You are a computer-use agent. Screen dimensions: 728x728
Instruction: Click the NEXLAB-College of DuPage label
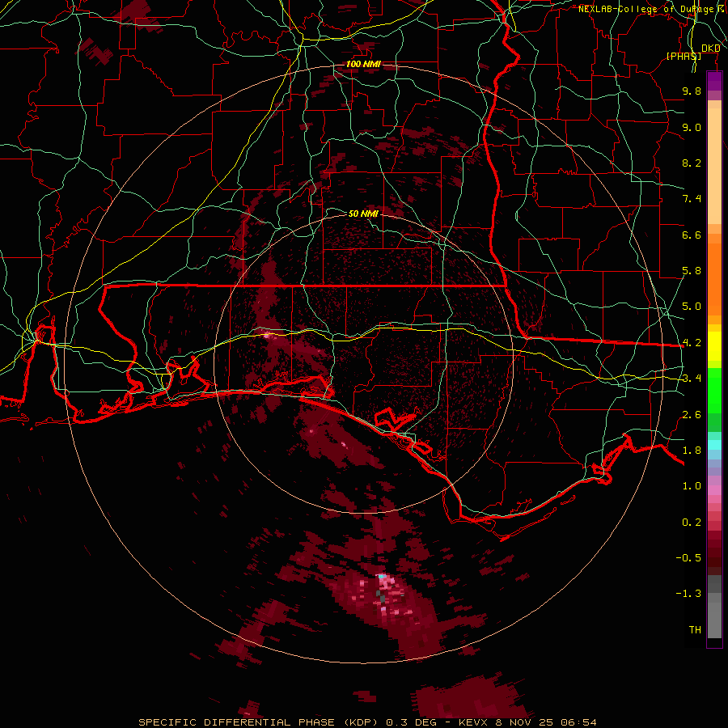[x=646, y=9]
